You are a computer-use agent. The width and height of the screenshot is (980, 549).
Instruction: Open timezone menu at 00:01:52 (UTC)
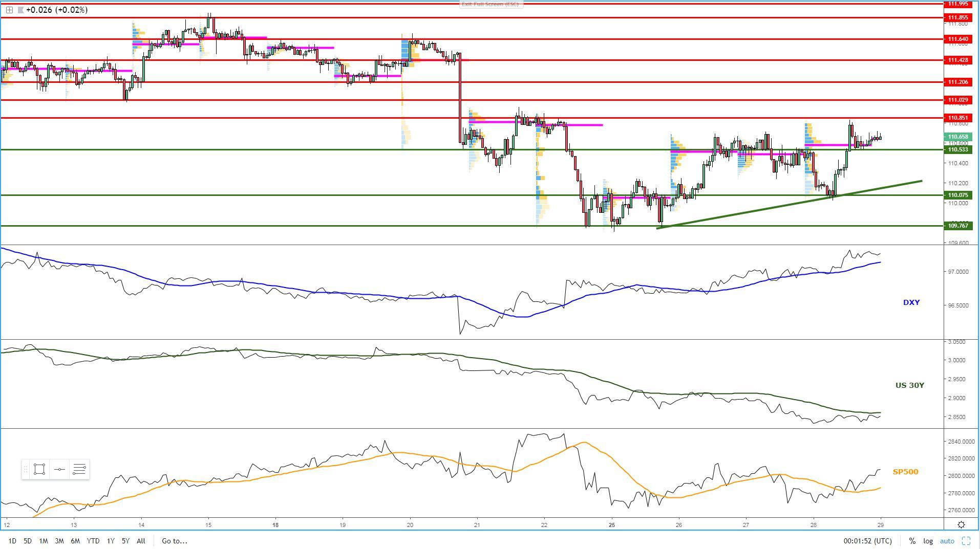coord(867,541)
